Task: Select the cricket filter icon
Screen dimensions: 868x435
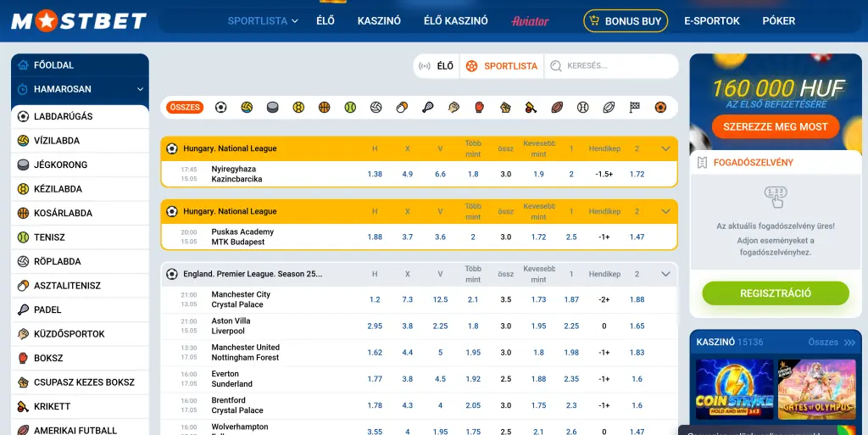Action: pyautogui.click(x=531, y=108)
